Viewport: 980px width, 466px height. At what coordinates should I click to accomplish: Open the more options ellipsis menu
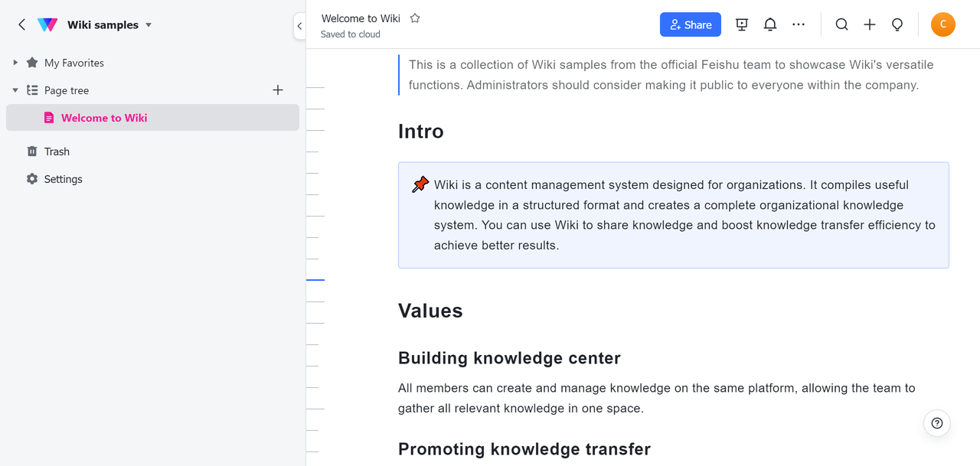[799, 24]
